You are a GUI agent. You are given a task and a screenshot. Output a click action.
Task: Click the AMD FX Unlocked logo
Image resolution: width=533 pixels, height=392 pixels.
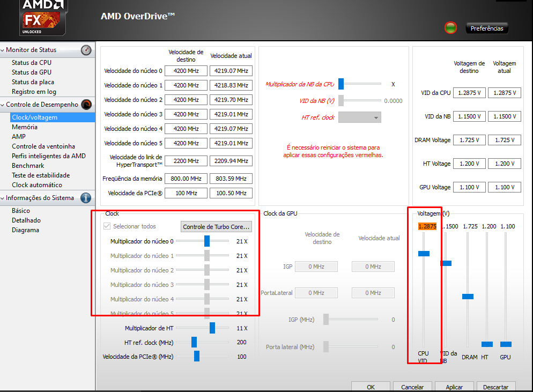[x=42, y=17]
